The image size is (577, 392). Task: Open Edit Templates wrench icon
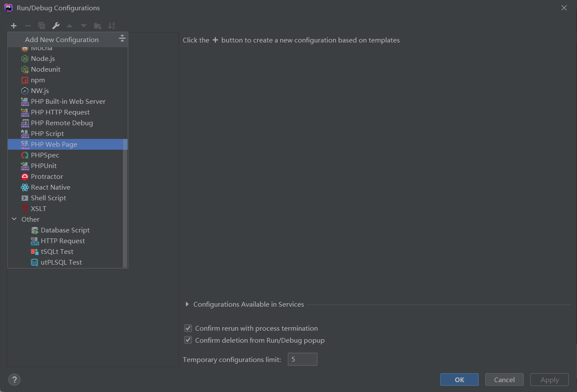click(56, 26)
